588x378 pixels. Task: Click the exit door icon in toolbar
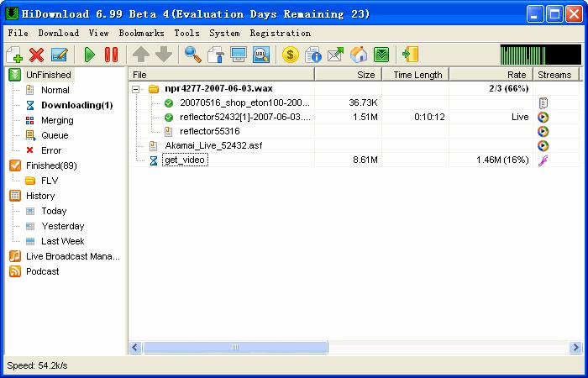pyautogui.click(x=410, y=55)
